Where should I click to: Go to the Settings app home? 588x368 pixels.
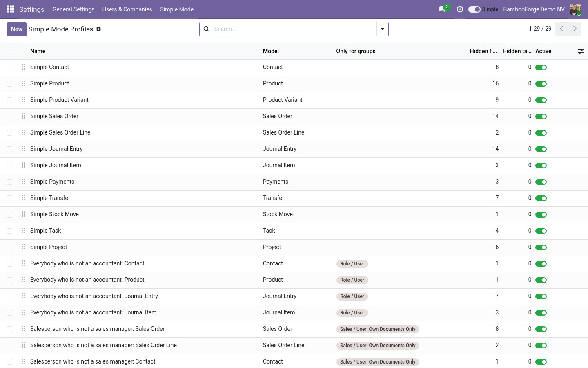click(32, 9)
